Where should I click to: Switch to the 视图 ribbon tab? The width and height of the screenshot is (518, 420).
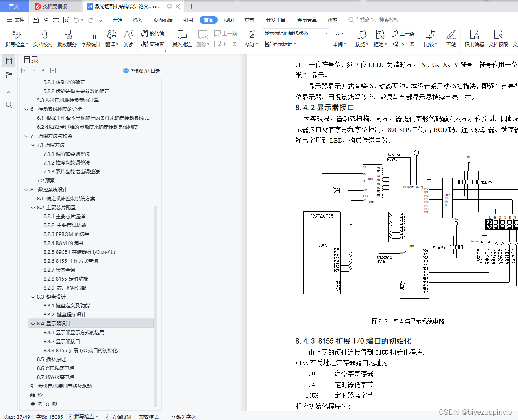[229, 20]
